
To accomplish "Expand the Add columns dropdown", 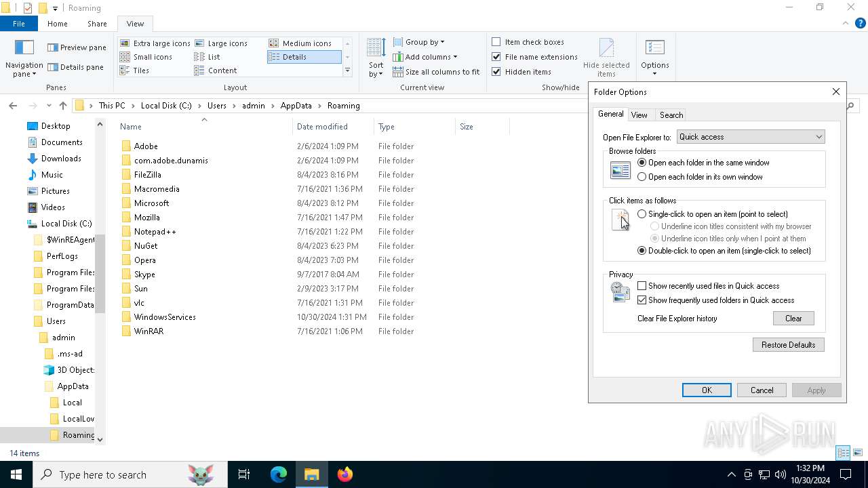I will pyautogui.click(x=425, y=57).
